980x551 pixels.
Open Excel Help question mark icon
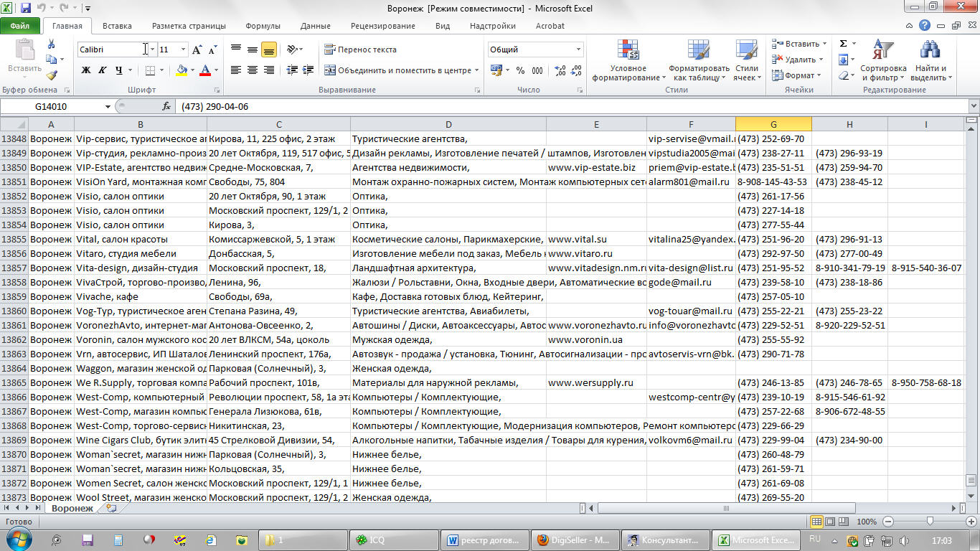(925, 26)
